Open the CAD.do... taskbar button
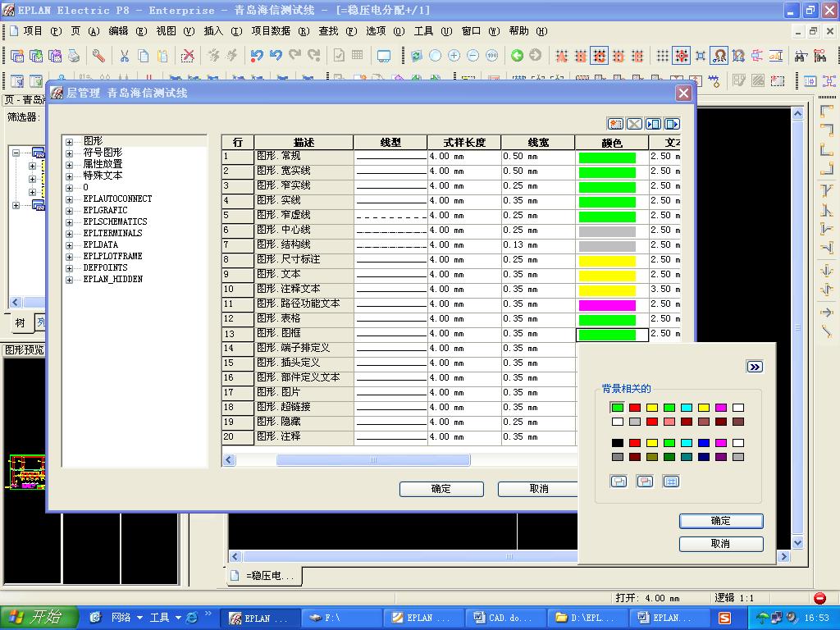 [x=505, y=618]
